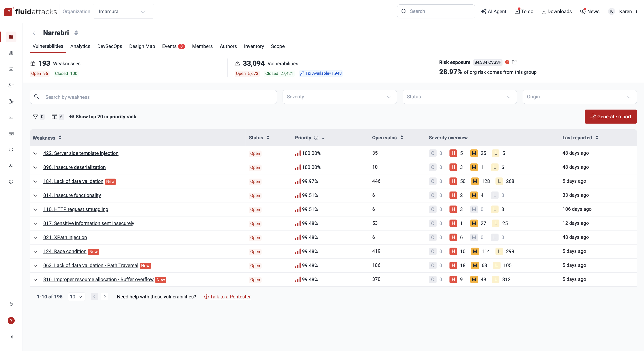The width and height of the screenshot is (644, 351).
Task: Open the Analytics bar-chart icon in sidebar
Action: pos(11,53)
